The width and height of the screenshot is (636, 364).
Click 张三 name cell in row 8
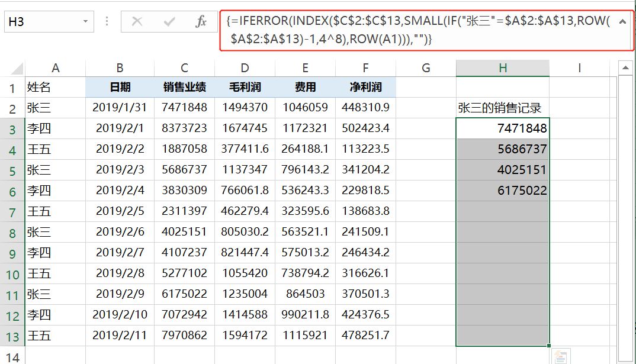pyautogui.click(x=56, y=232)
